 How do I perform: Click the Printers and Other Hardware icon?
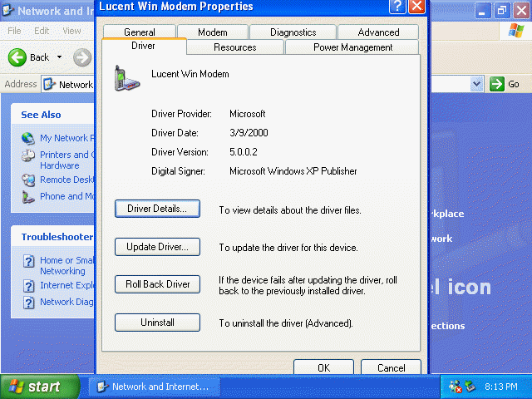[x=28, y=155]
